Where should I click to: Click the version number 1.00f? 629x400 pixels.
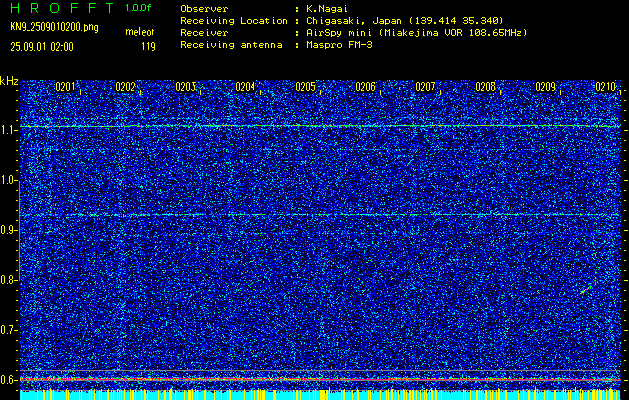(138, 8)
